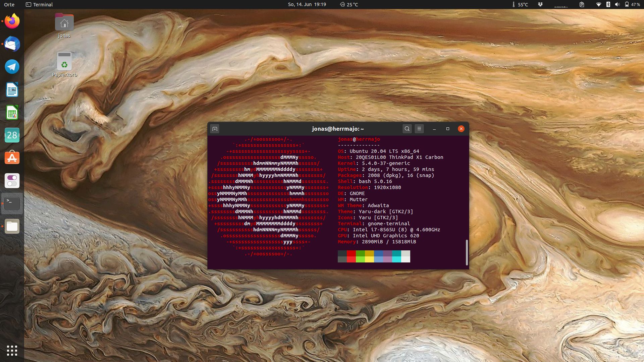Open Telegram from the dock

(x=12, y=67)
